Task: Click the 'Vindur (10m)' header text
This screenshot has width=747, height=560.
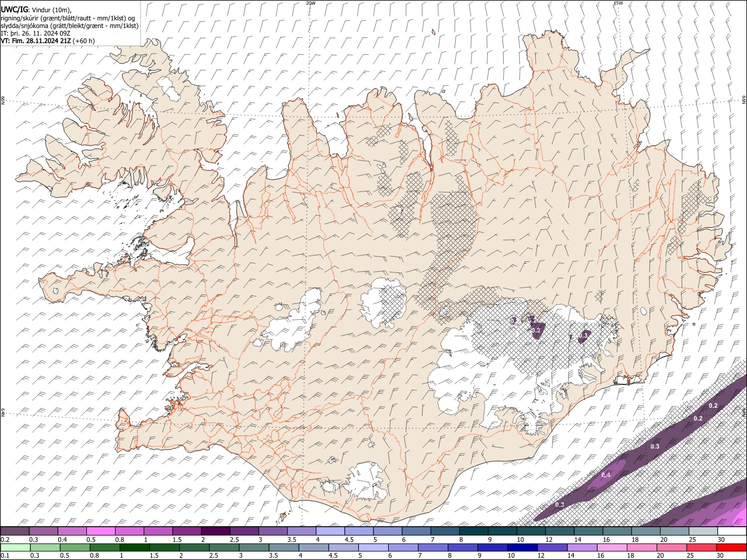Action: 51,9
